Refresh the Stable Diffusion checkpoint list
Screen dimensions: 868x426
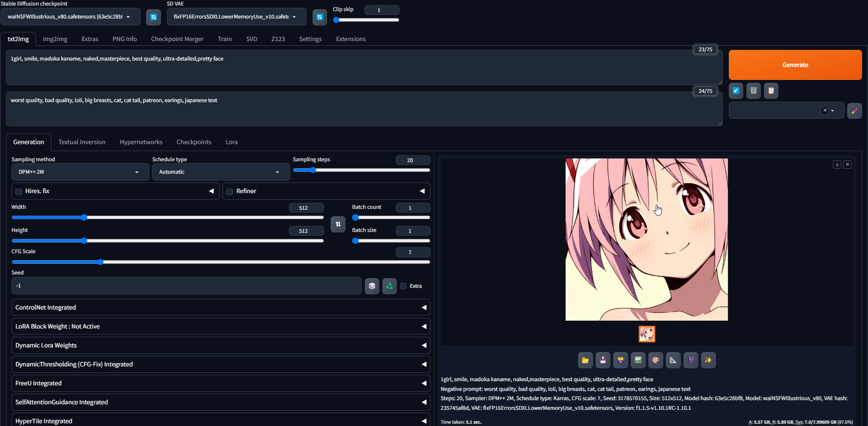click(x=154, y=17)
